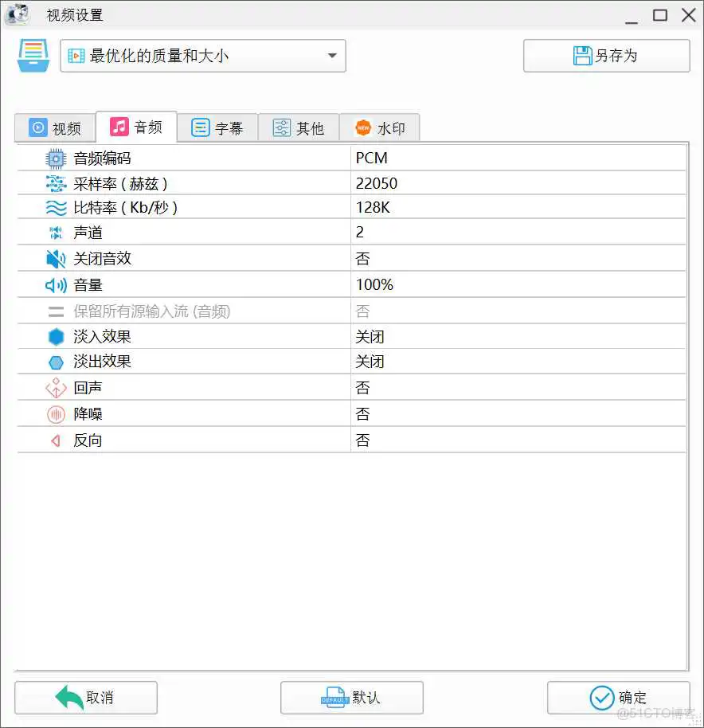Open the 最优化的质量和大小 quality dropdown
The height and width of the screenshot is (728, 704).
[x=202, y=56]
